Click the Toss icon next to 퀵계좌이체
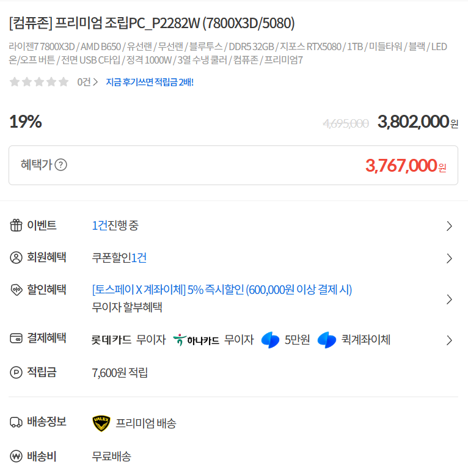 tap(327, 340)
